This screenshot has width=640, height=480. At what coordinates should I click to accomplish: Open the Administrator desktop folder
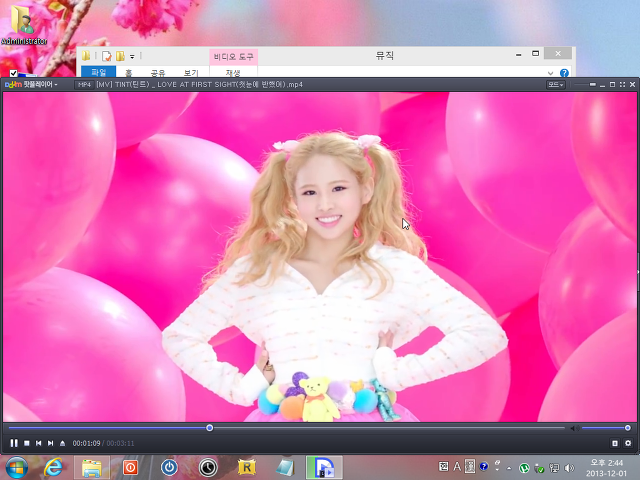pos(24,23)
